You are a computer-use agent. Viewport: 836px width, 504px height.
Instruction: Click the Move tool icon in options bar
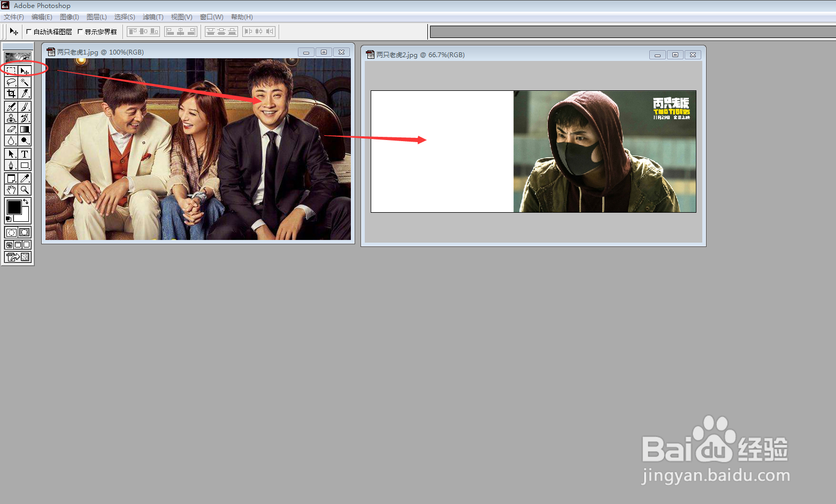pyautogui.click(x=14, y=32)
